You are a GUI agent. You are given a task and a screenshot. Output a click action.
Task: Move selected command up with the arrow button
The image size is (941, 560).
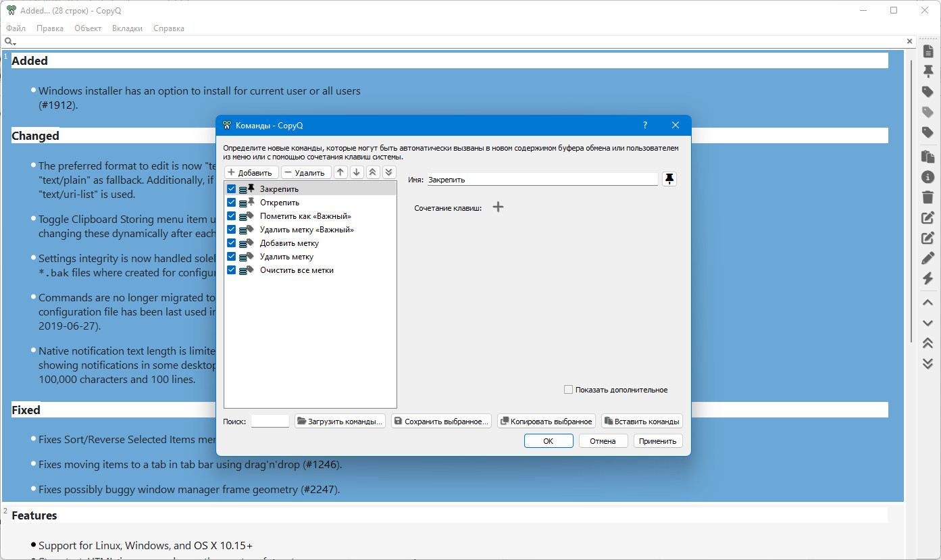click(x=340, y=172)
